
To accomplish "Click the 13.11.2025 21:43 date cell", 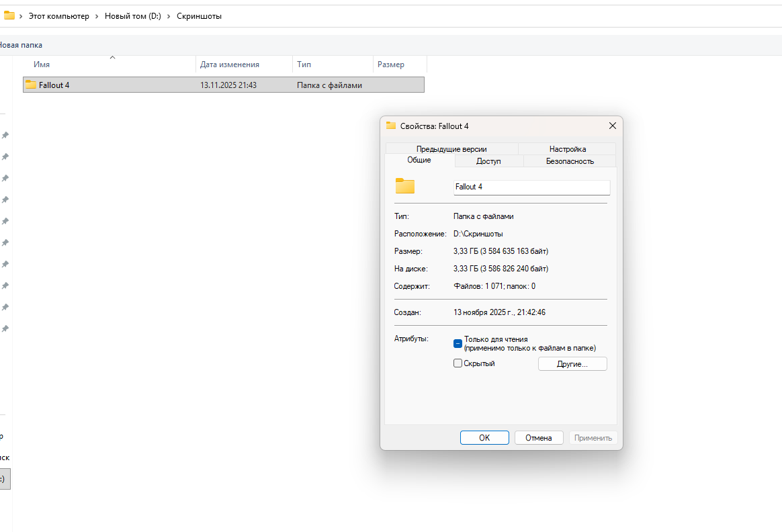I will 228,85.
